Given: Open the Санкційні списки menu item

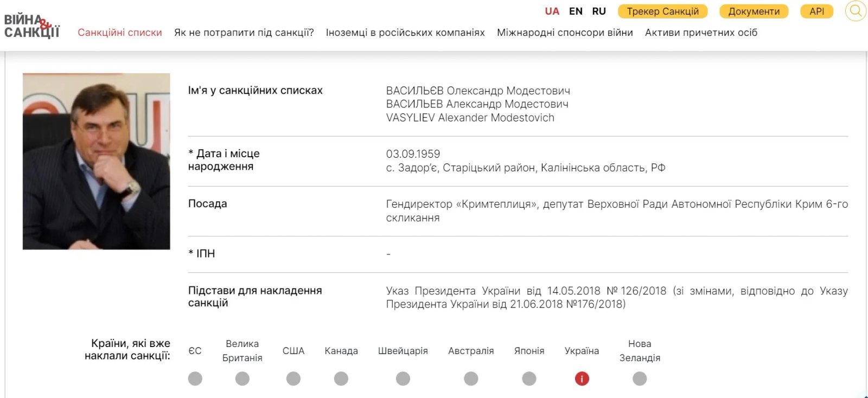Looking at the screenshot, I should 120,33.
